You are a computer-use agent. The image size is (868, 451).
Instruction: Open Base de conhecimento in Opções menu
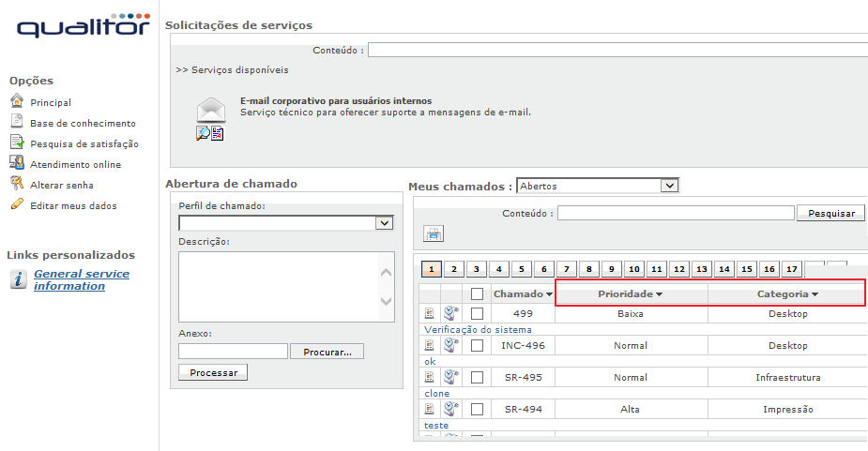pyautogui.click(x=83, y=123)
